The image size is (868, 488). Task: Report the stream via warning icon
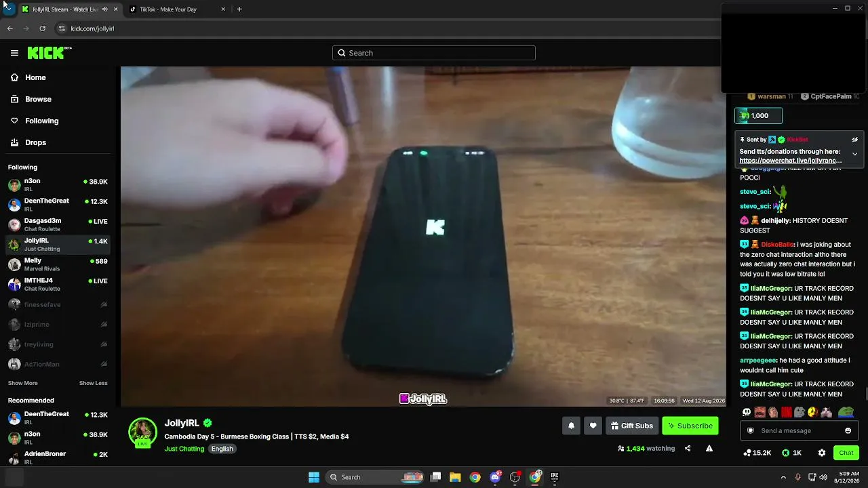click(709, 448)
